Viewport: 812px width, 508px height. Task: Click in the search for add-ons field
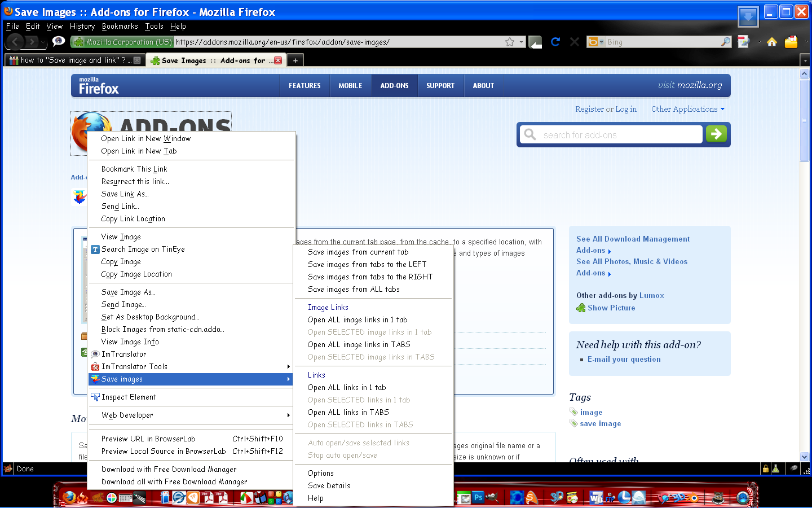click(611, 134)
